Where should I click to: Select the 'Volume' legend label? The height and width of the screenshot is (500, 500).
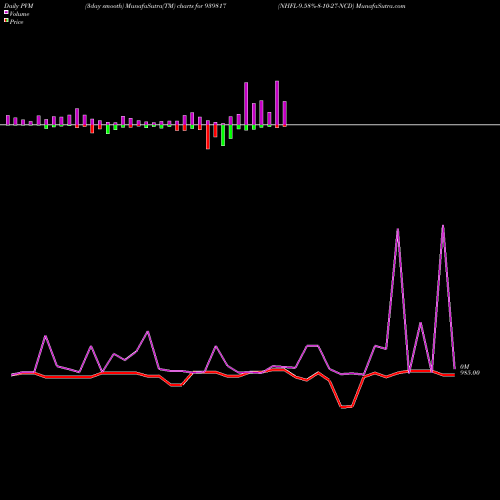pyautogui.click(x=19, y=14)
